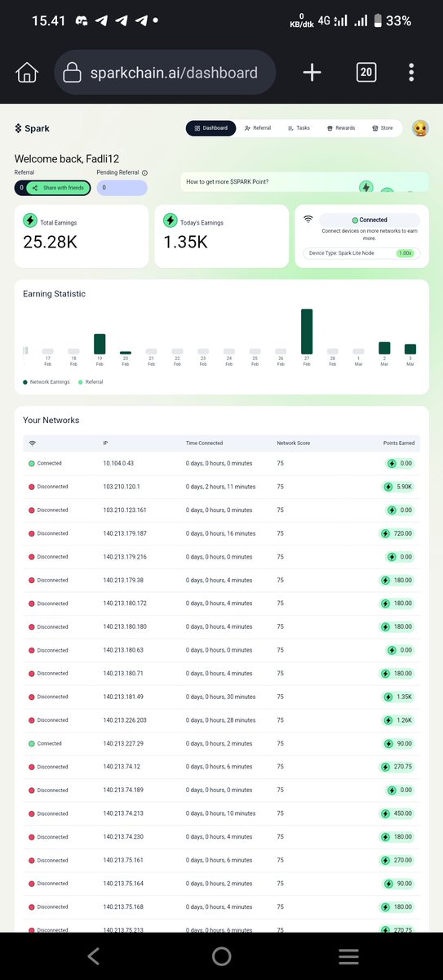Screen dimensions: 443x980
Task: Open the browser three-dot menu
Action: 412,73
